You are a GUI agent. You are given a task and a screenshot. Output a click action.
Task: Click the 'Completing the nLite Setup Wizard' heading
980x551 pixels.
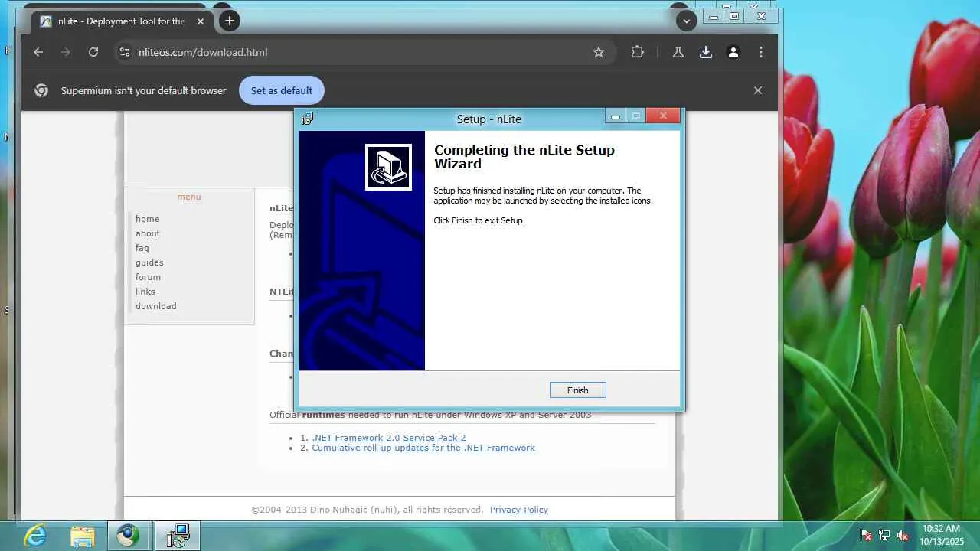point(524,157)
